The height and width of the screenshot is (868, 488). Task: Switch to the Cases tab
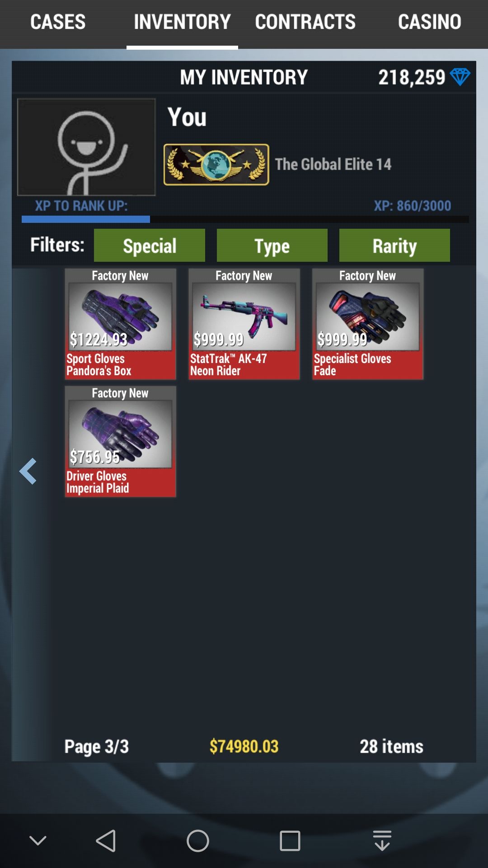58,22
